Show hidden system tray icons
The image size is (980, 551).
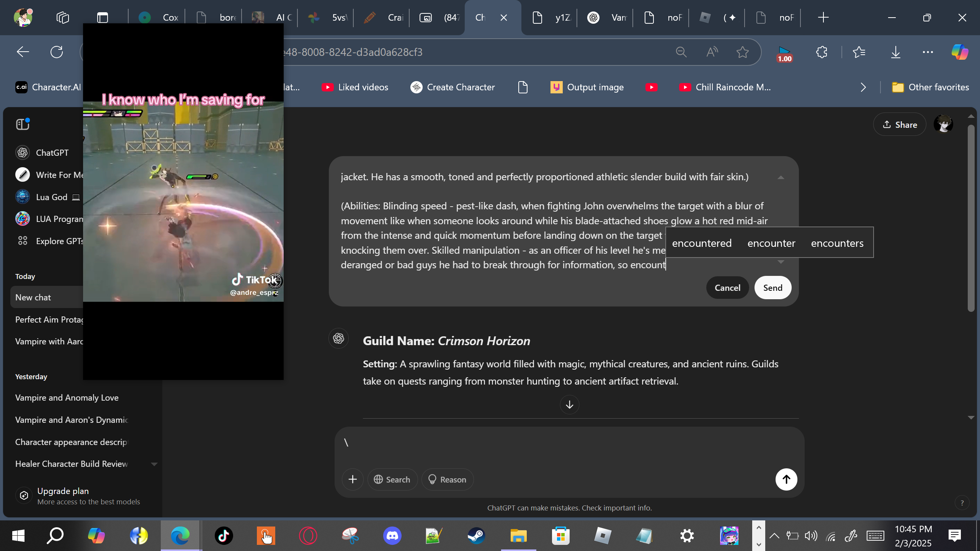[x=774, y=536]
